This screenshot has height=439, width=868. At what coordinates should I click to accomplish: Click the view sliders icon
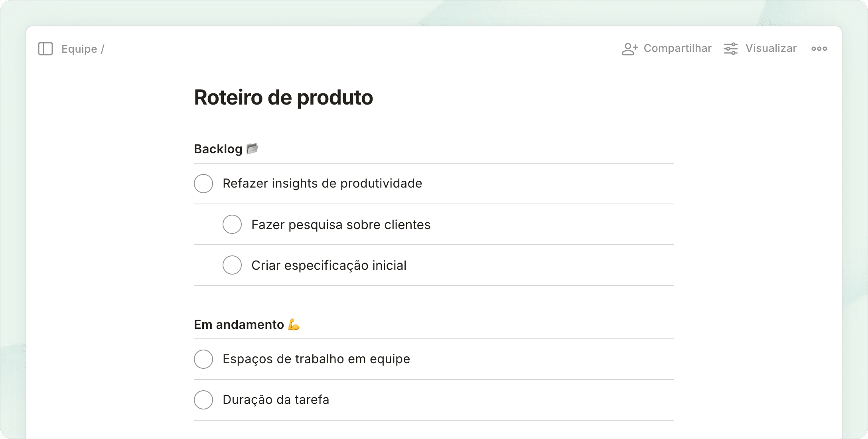(731, 49)
